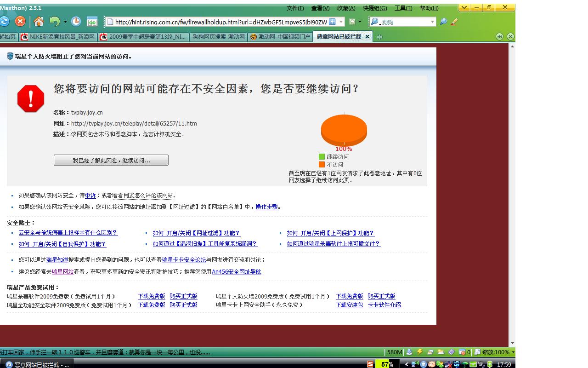The height and width of the screenshot is (368, 588).
Task: Open the dropdown next to the green page icon
Action: (x=360, y=22)
